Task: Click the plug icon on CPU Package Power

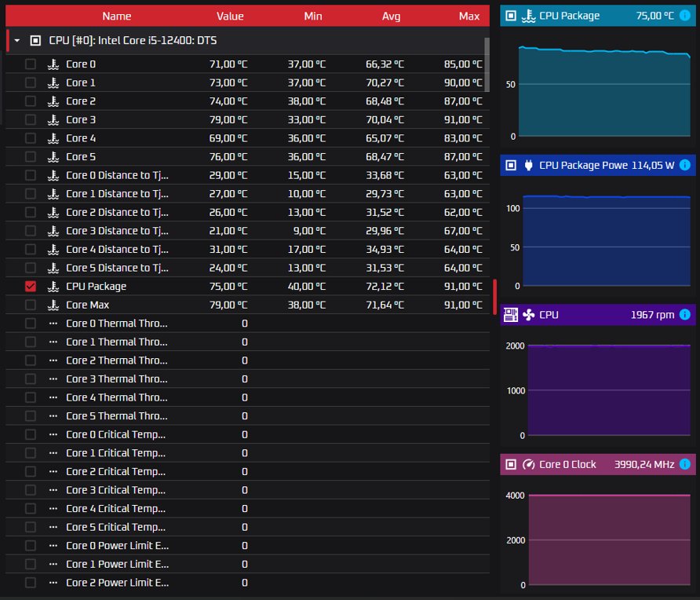Action: pyautogui.click(x=529, y=165)
